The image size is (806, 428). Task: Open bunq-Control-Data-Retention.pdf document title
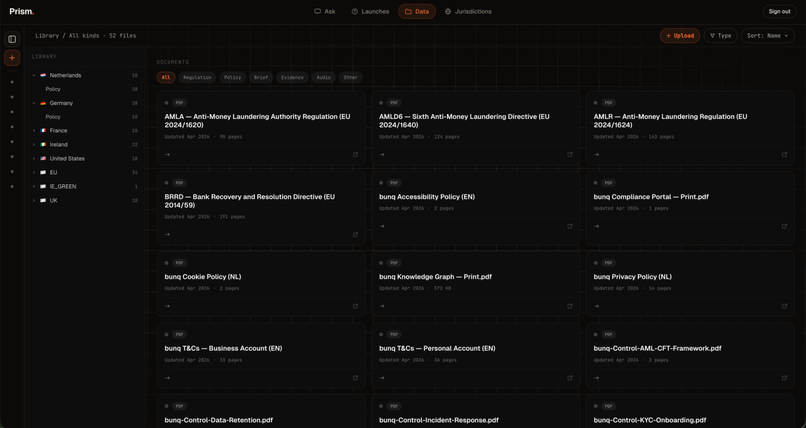[218, 420]
